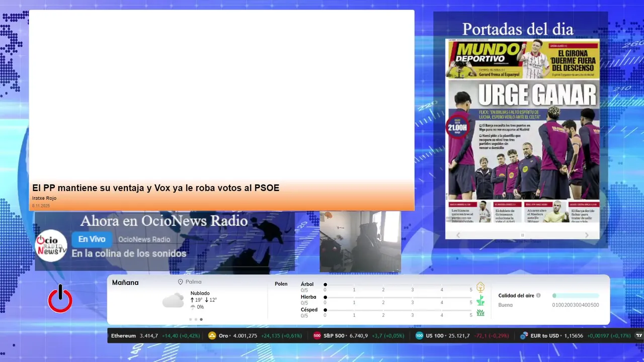Click the Hierba plant pollen icon

480,300
